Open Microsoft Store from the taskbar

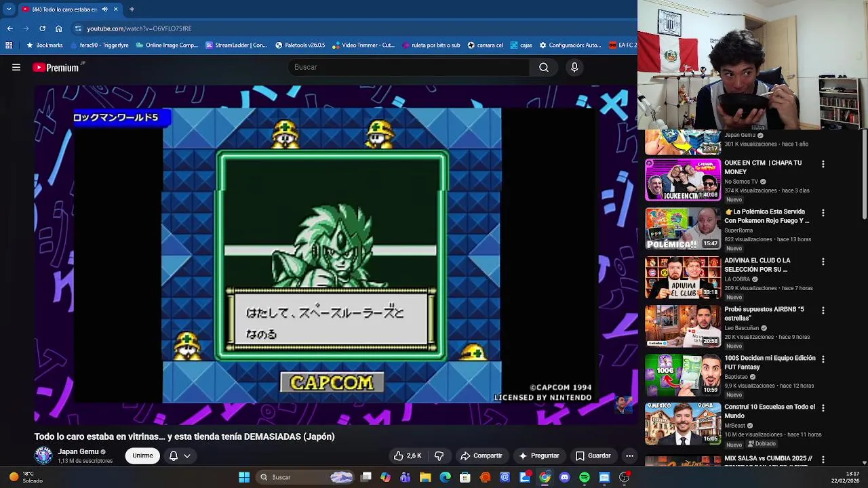[x=465, y=477]
